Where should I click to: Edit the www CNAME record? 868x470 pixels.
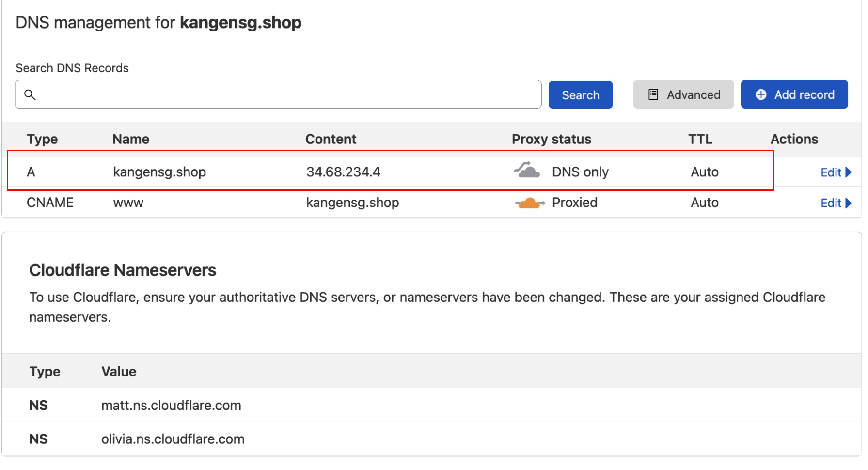(x=831, y=203)
